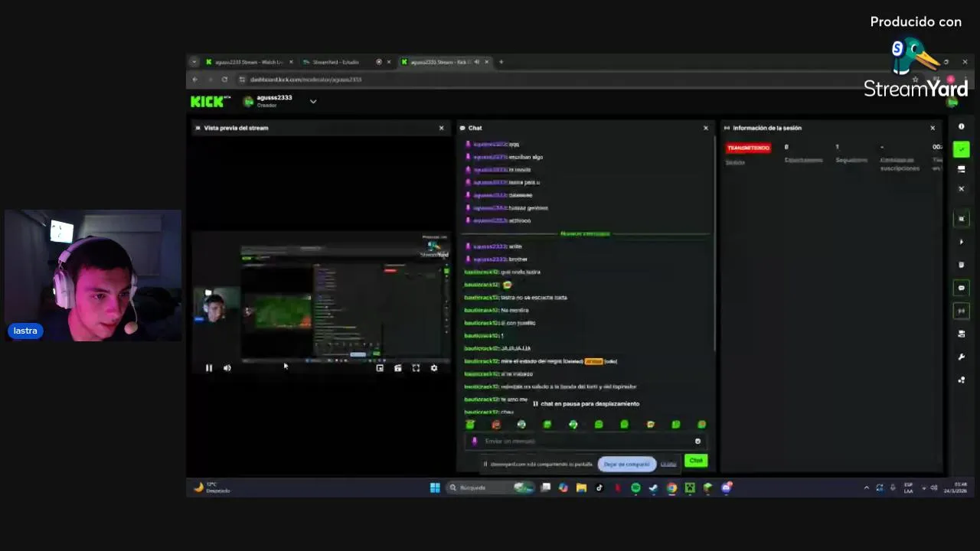Screen dimensions: 980x551
Task: Click the 'JAJAJAJA' chat message
Action: tap(498, 348)
